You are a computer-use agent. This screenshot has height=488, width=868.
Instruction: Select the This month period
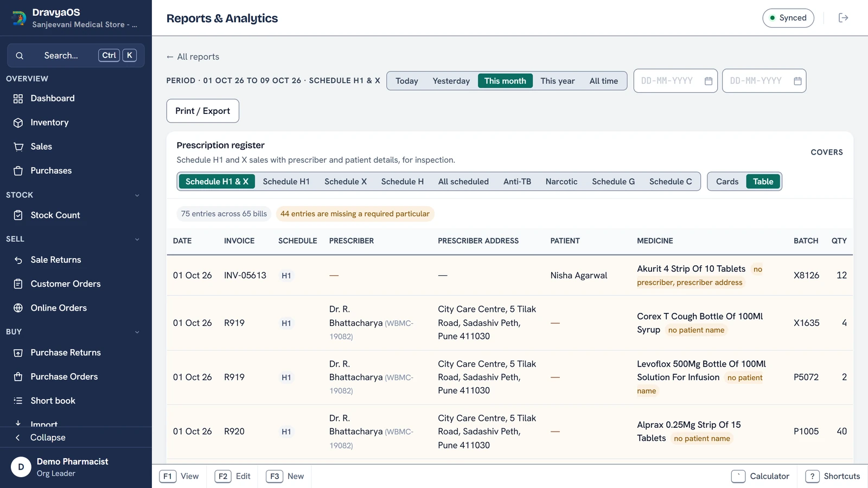coord(505,81)
